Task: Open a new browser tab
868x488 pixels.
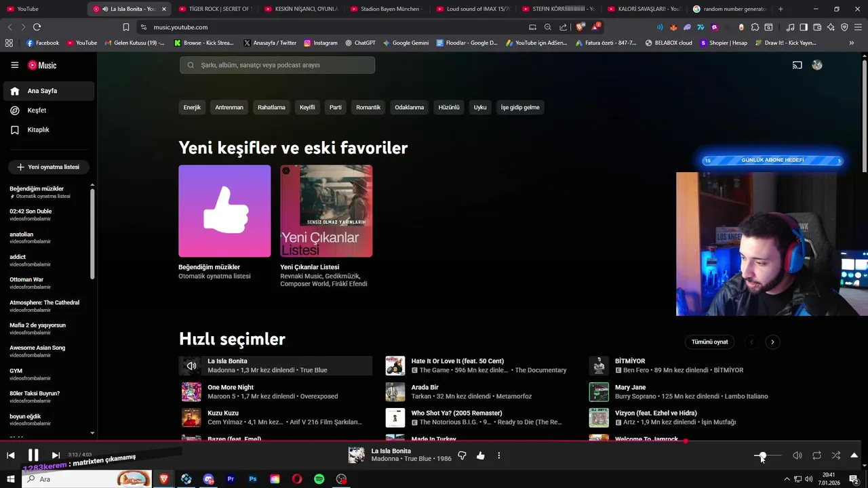Action: pyautogui.click(x=781, y=9)
